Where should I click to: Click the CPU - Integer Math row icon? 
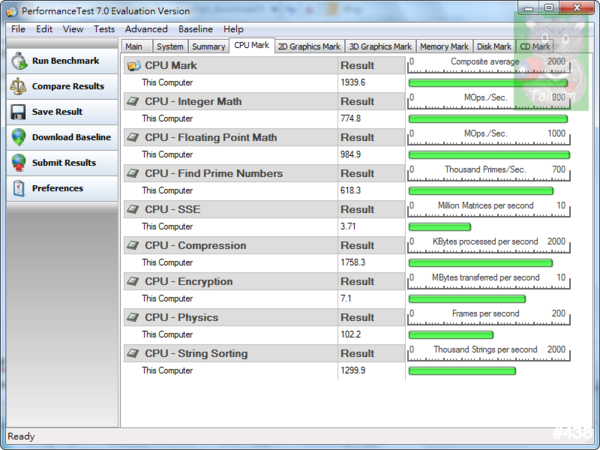[133, 101]
